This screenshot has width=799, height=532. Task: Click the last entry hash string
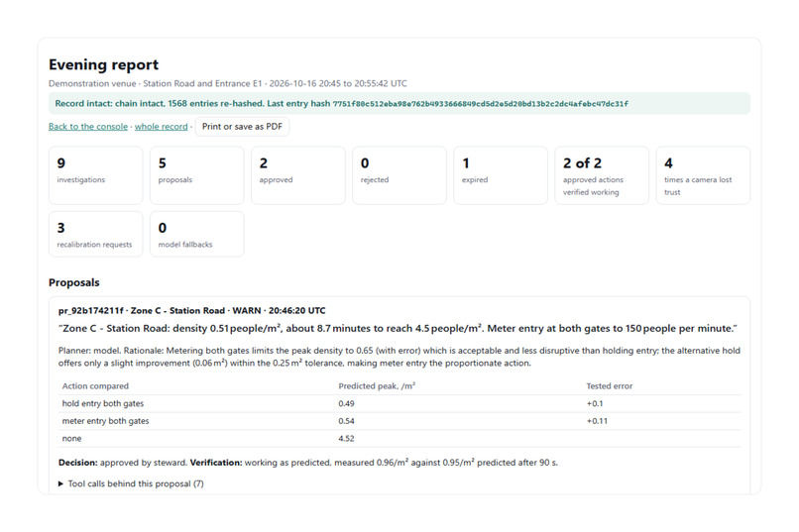coord(481,104)
